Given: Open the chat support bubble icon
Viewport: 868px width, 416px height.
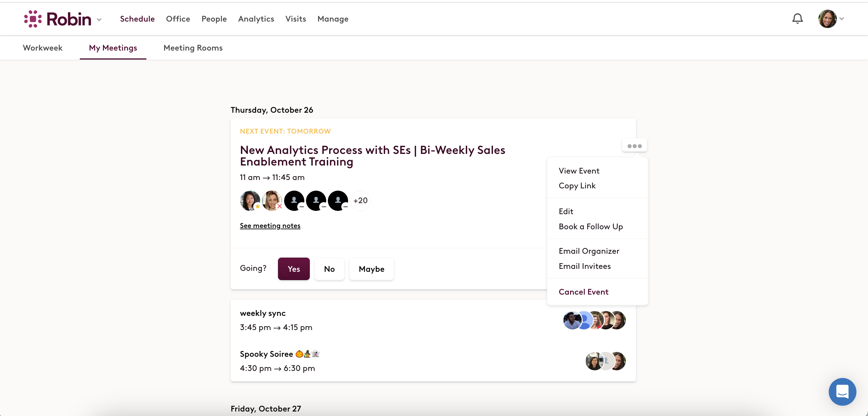Looking at the screenshot, I should [x=842, y=392].
